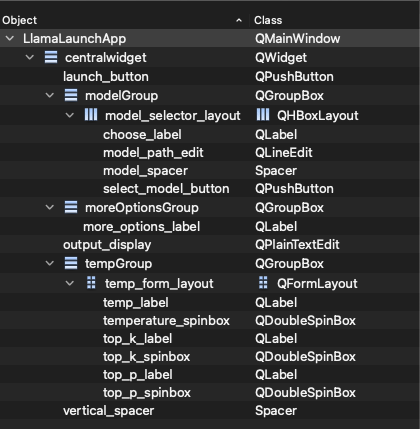Select the temperature_spinbox object
Viewport: 420px width, 429px height.
pyautogui.click(x=166, y=321)
